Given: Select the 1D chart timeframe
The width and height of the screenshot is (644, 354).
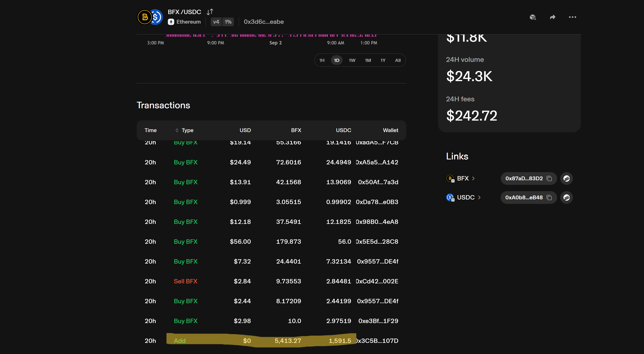Looking at the screenshot, I should click(x=336, y=60).
